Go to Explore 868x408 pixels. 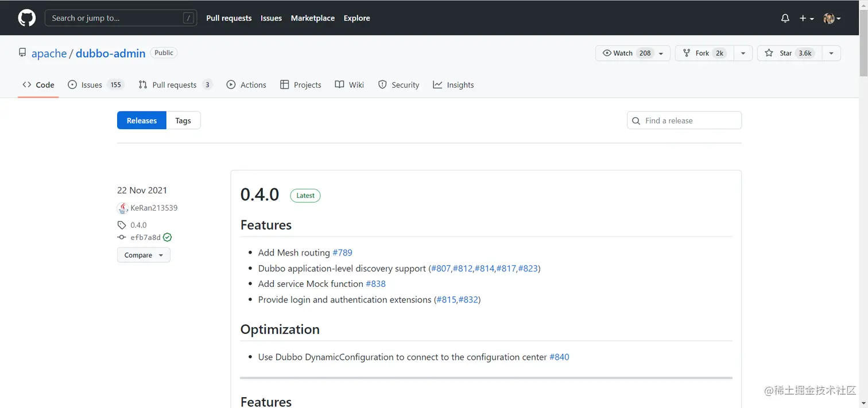point(356,18)
